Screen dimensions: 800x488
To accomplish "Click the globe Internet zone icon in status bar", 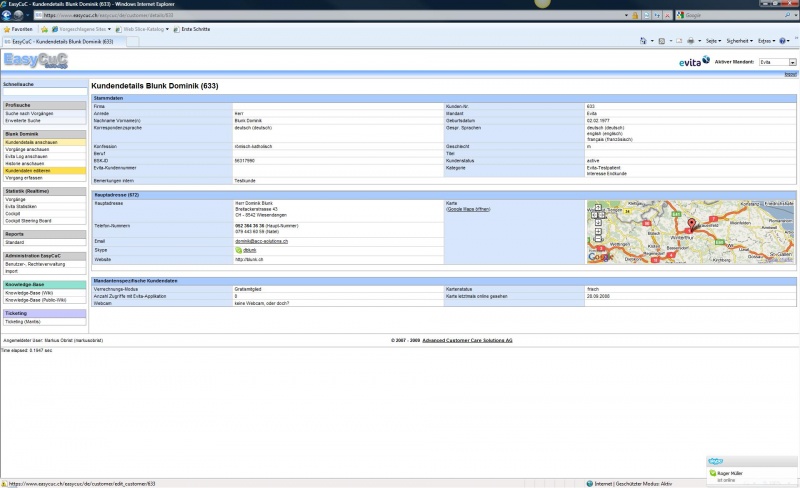I will pos(589,483).
